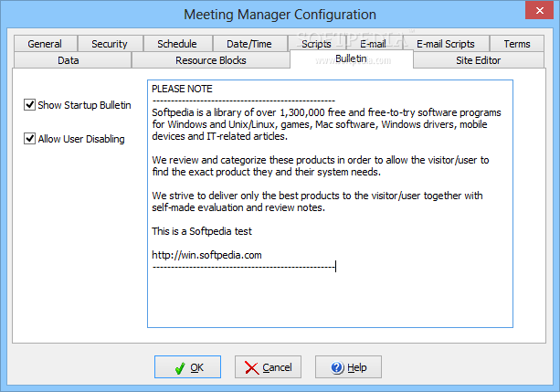This screenshot has width=560, height=392.
Task: Open the Terms tab
Action: click(517, 44)
